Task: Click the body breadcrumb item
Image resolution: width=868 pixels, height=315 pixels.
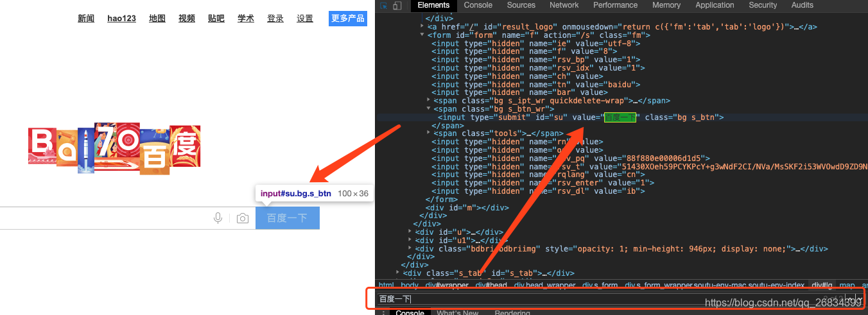Action: [409, 285]
